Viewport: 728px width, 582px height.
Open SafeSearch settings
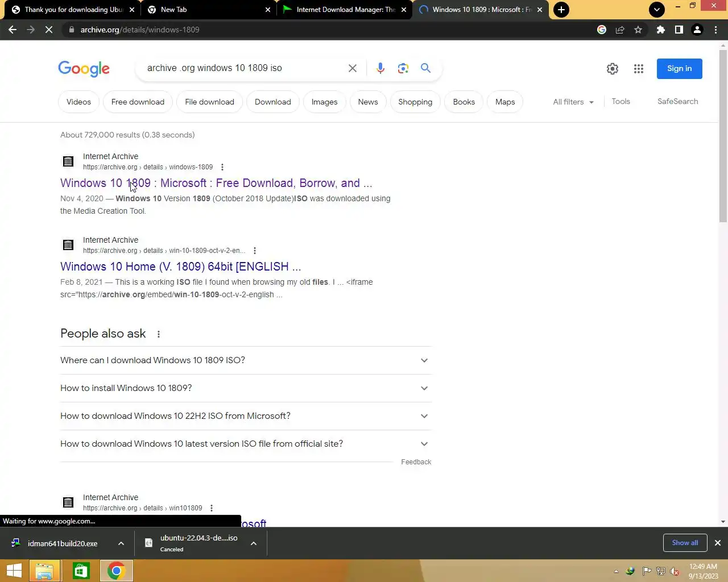pyautogui.click(x=677, y=102)
